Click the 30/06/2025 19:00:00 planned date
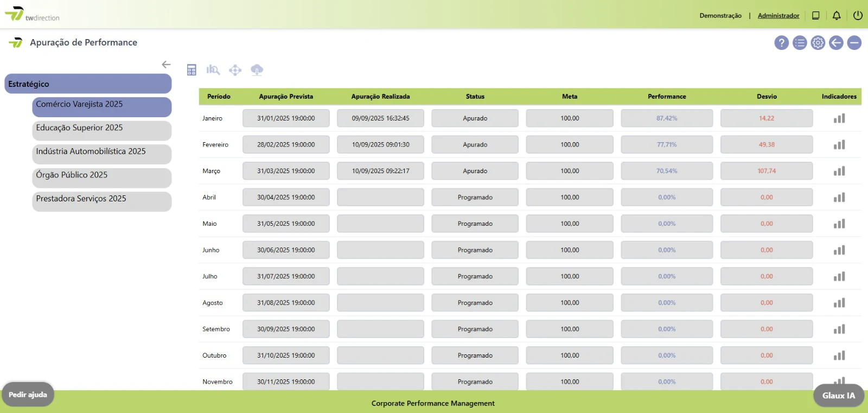This screenshot has height=413, width=868. pyautogui.click(x=286, y=250)
